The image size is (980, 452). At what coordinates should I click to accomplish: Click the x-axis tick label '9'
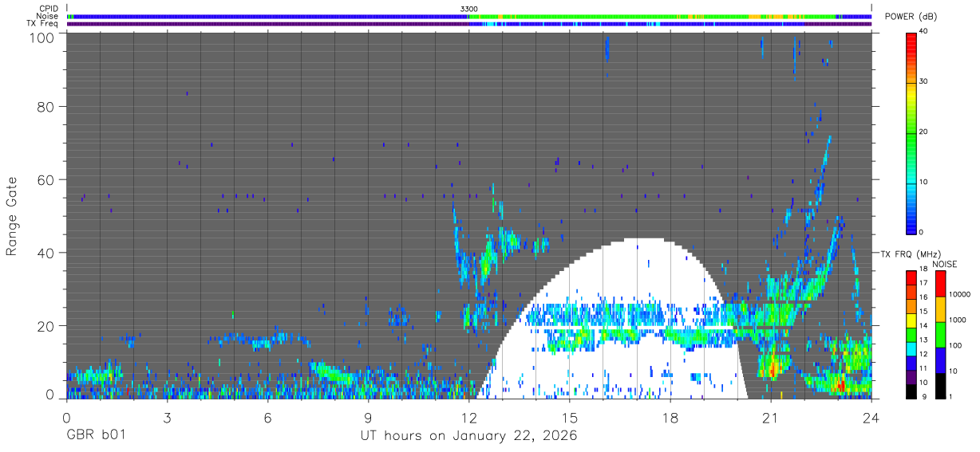[368, 417]
